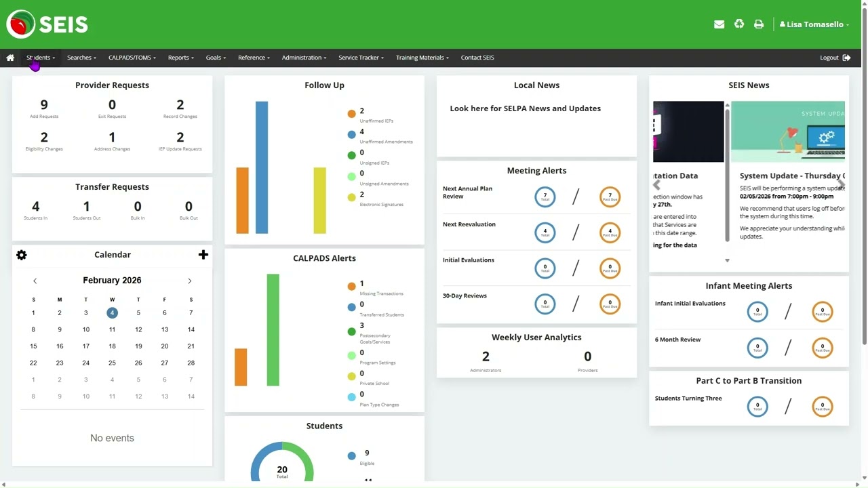Viewport: 868px width, 488px height.
Task: Click Next Reevaluation past due circle
Action: point(610,232)
